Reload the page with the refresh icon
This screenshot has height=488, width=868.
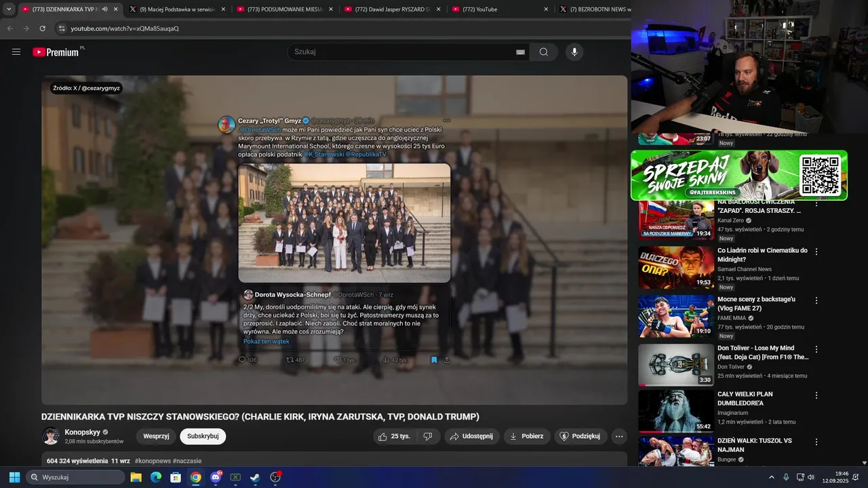(43, 28)
